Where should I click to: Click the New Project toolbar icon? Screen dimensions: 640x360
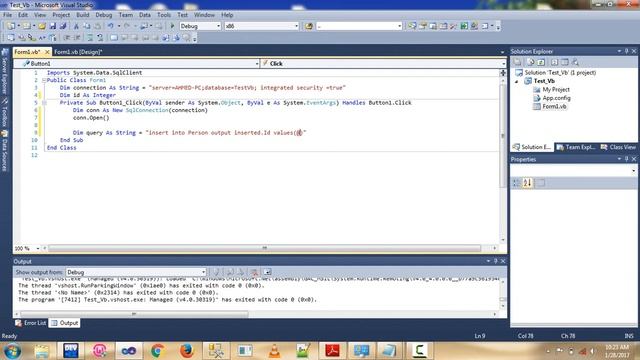click(11, 26)
